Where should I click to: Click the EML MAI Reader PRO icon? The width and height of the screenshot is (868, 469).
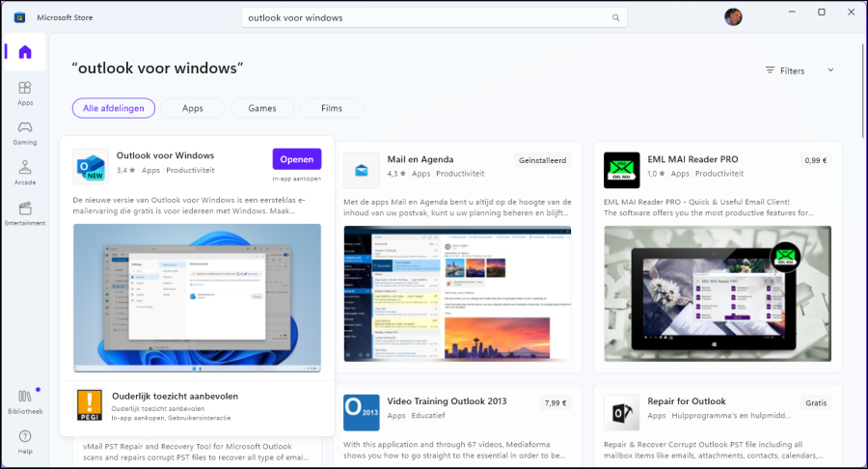622,170
